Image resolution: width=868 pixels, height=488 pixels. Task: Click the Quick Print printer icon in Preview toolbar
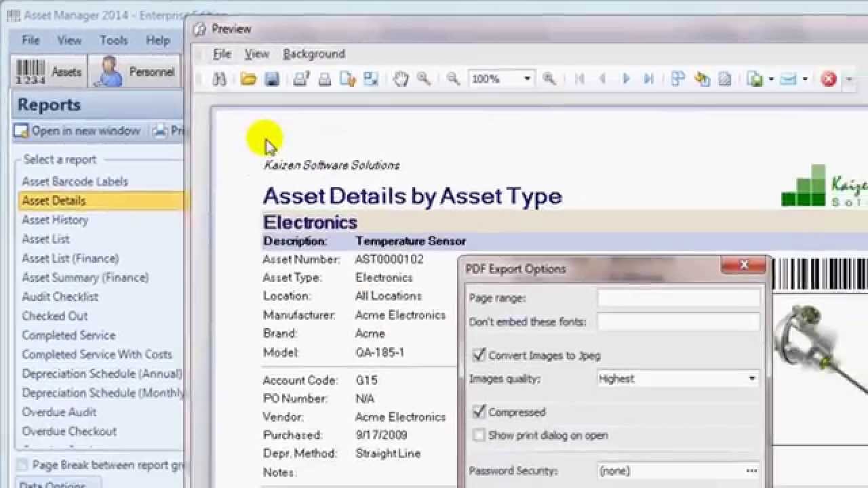tap(324, 79)
